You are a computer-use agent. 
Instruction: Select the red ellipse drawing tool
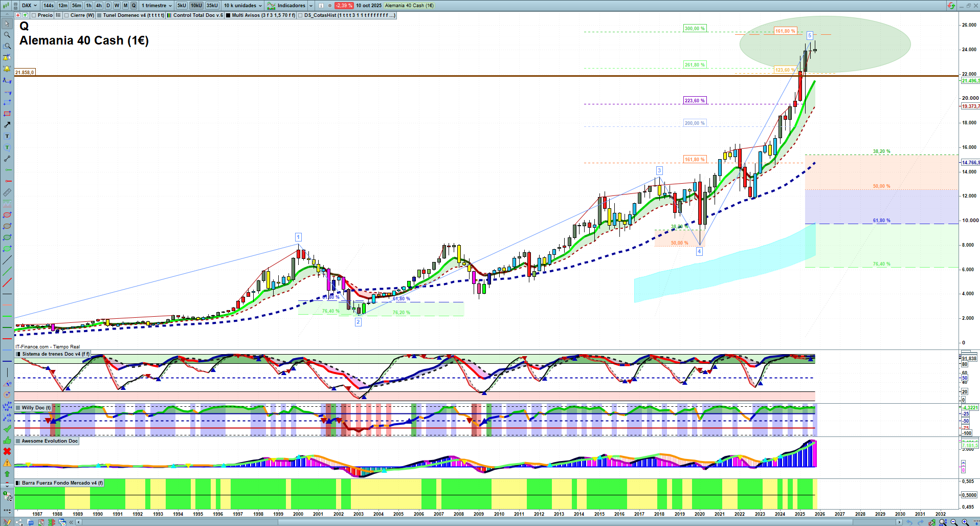pos(7,215)
